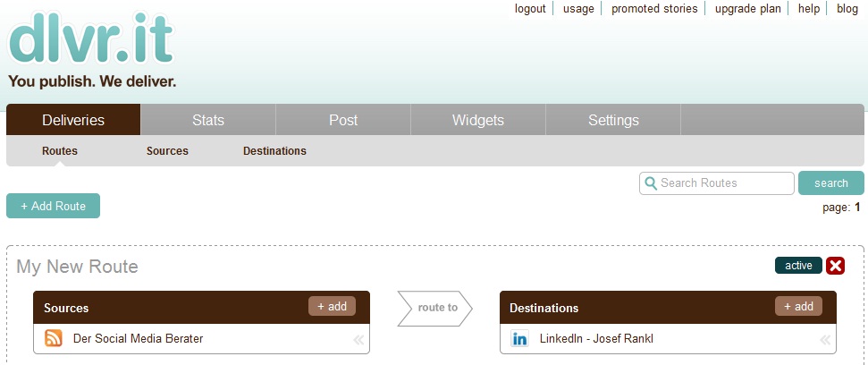
Task: Click the + Add Route button
Action: tap(53, 206)
